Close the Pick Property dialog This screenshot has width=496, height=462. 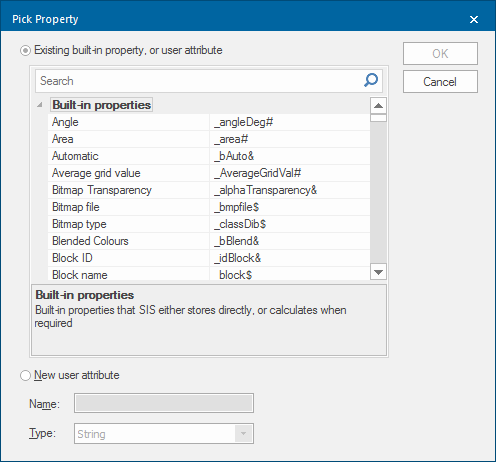tap(474, 19)
